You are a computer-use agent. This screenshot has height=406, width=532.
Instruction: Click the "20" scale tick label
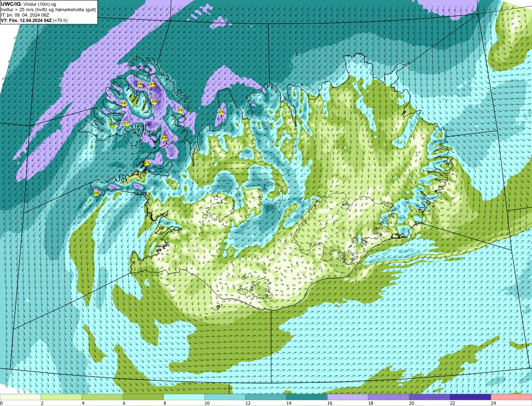click(411, 403)
